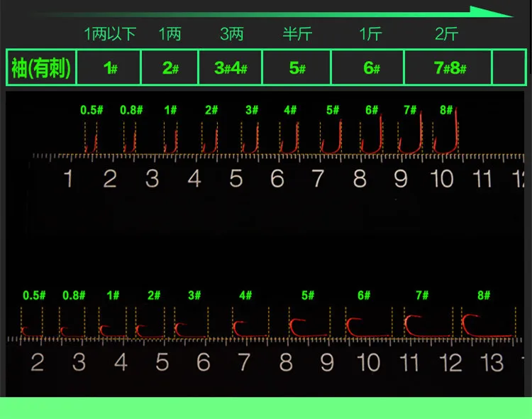
Task: Click the upright 3# hook in upper row
Action: tap(250, 138)
